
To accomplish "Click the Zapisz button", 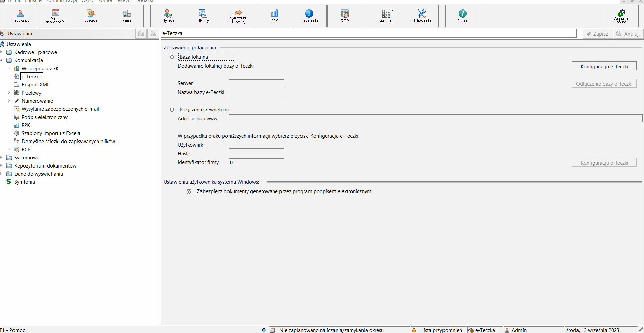I will click(597, 34).
